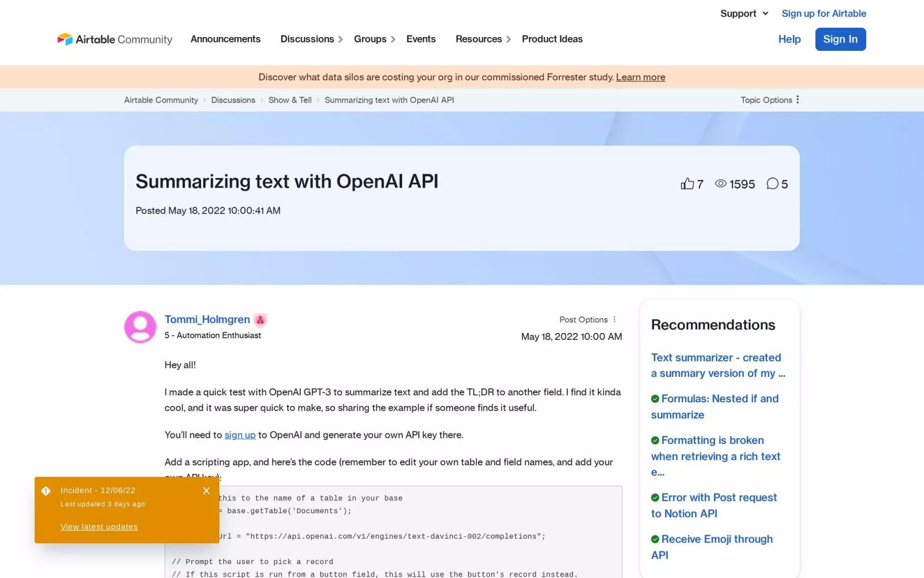
Task: Click the Incident - 12/06/22 heading
Action: coord(98,490)
